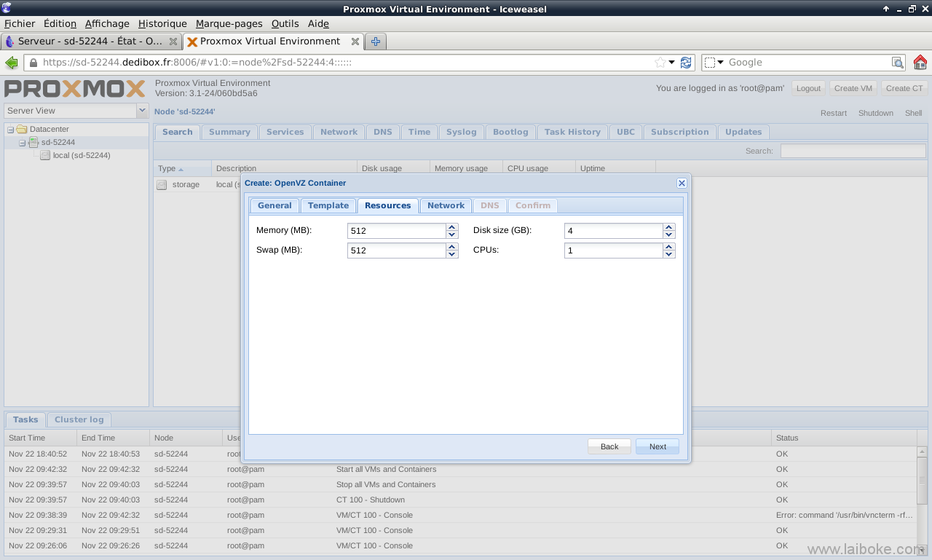Click the local storage icon in tree
This screenshot has width=932, height=560.
(45, 156)
